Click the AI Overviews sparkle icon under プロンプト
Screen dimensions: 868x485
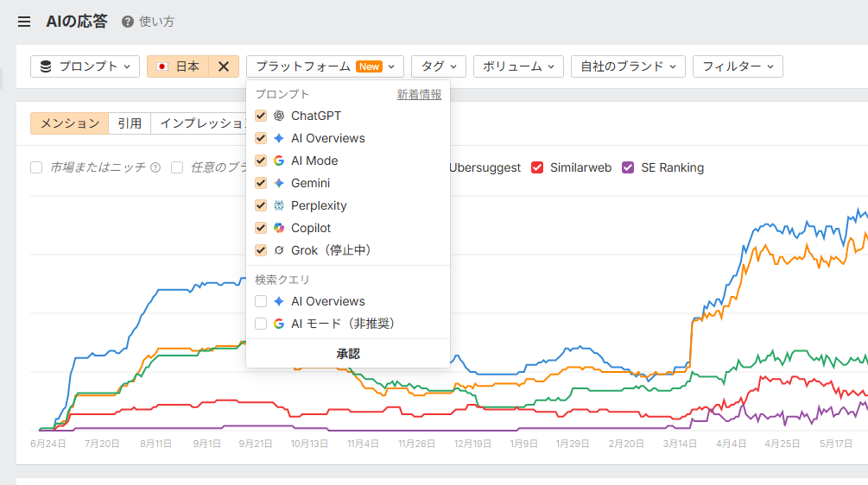[279, 138]
